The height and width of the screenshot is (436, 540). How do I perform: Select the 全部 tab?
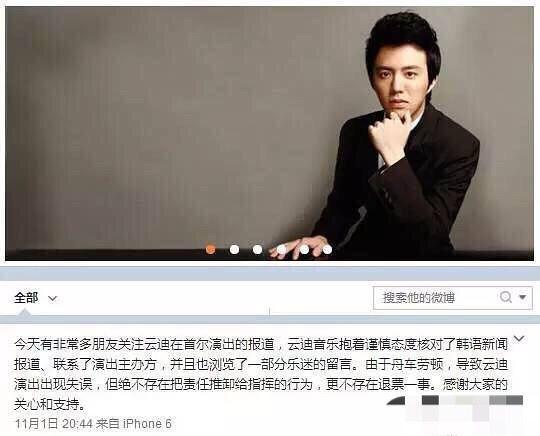click(x=26, y=298)
